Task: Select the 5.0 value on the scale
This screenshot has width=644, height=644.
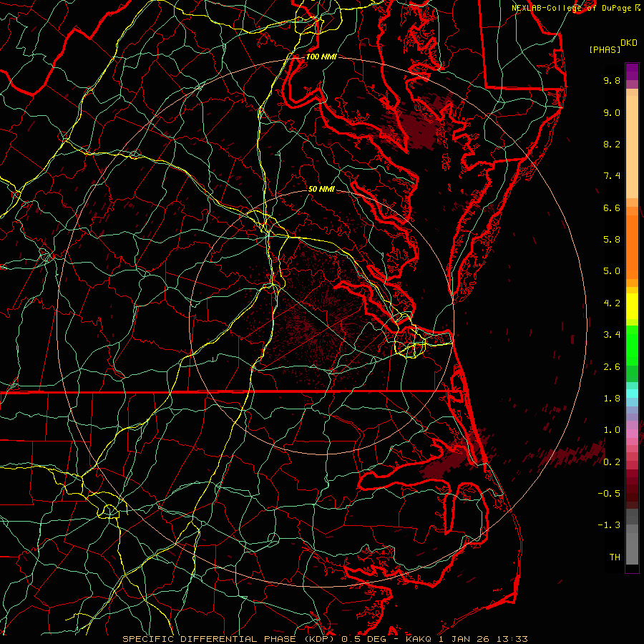Action: click(612, 271)
